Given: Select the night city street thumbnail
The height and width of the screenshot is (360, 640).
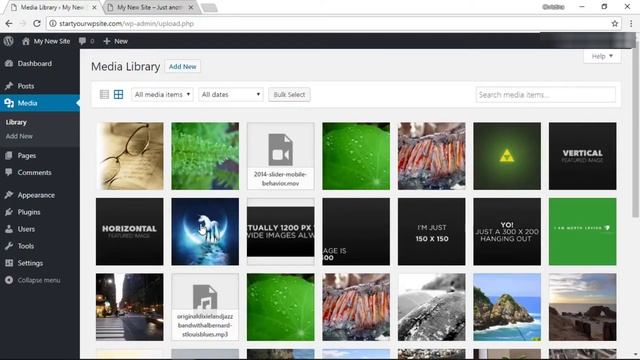Looking at the screenshot, I should (130, 307).
